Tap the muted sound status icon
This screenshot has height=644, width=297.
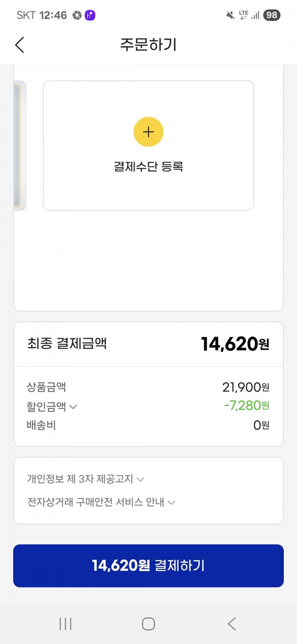tap(230, 15)
